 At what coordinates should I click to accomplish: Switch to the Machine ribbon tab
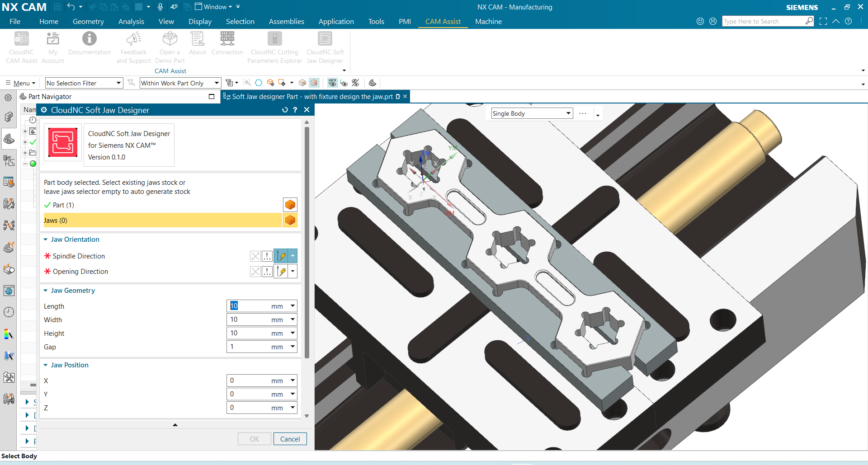tap(488, 21)
